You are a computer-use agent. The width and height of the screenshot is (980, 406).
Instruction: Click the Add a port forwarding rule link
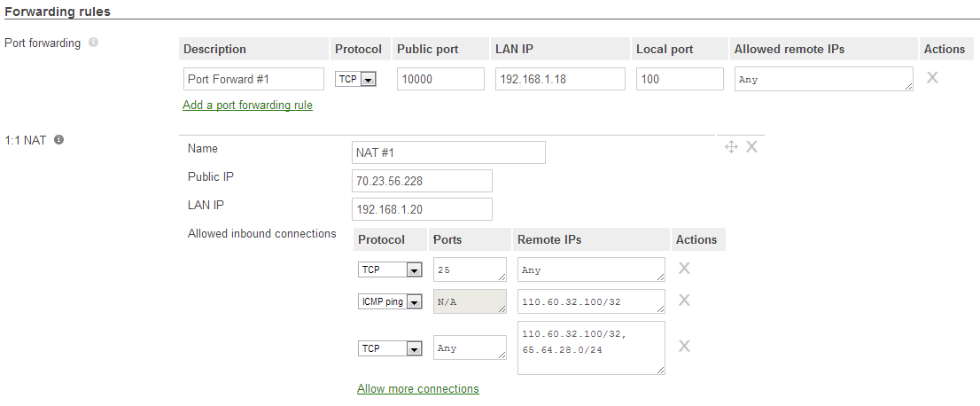pos(247,105)
